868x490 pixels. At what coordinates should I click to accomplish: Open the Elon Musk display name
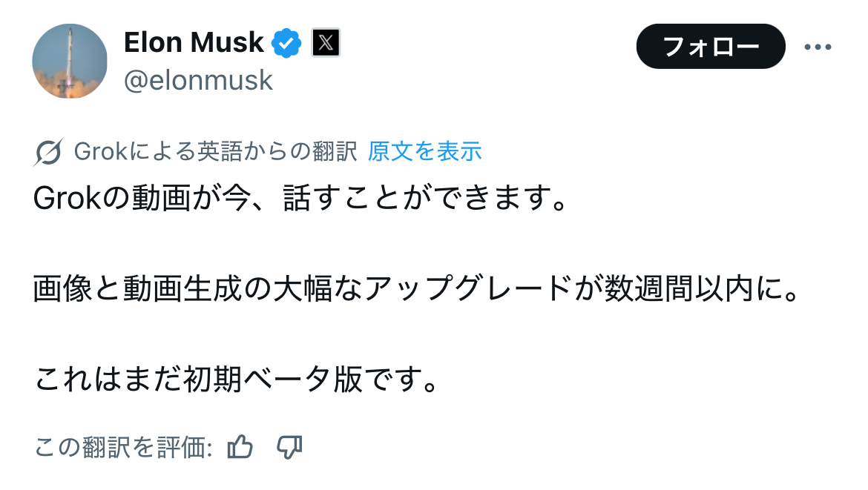[x=194, y=43]
